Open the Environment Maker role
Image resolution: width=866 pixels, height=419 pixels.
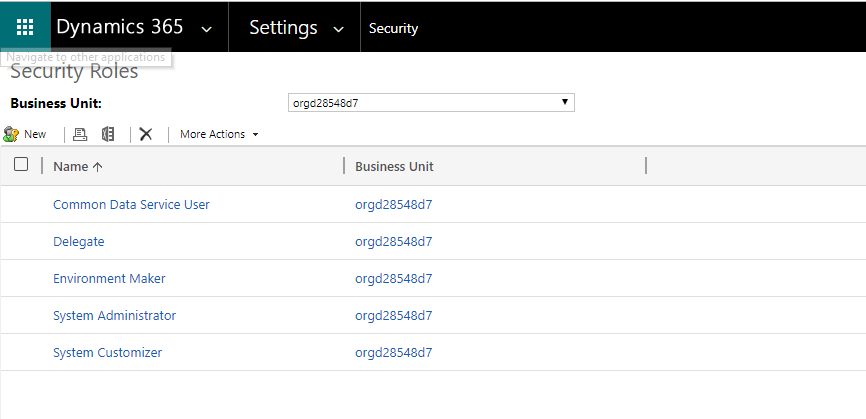[x=109, y=278]
